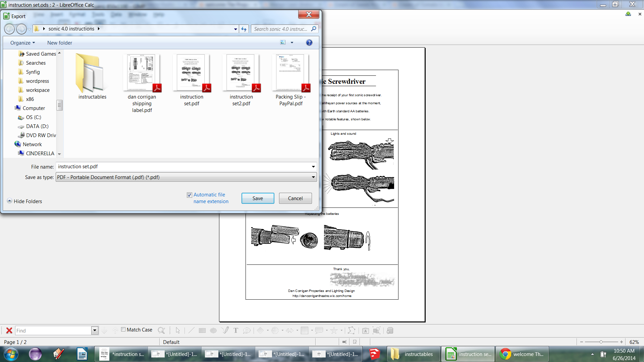Click New folder in toolbar
The height and width of the screenshot is (362, 644).
[x=60, y=43]
